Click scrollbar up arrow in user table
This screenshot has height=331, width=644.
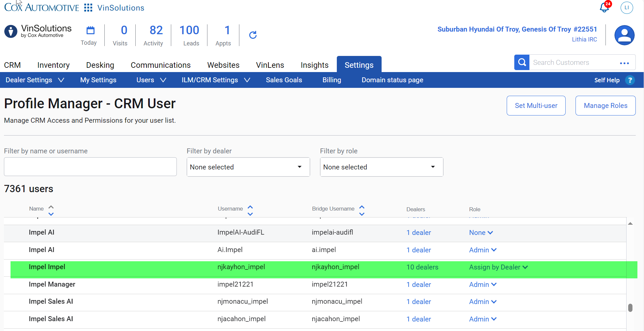click(630, 224)
